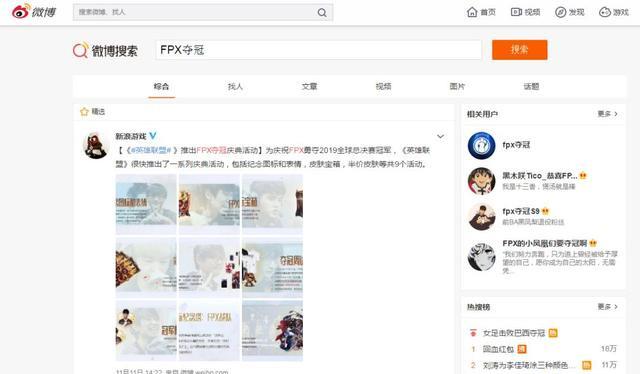Click the 热搜榜 panel heading
This screenshot has height=374, width=640.
(x=478, y=307)
